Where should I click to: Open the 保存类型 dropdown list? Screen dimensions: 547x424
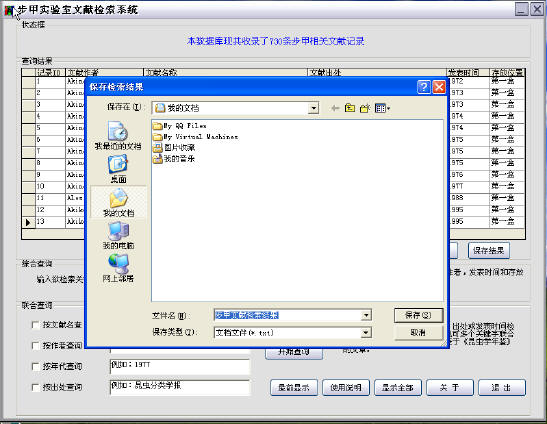(x=366, y=333)
